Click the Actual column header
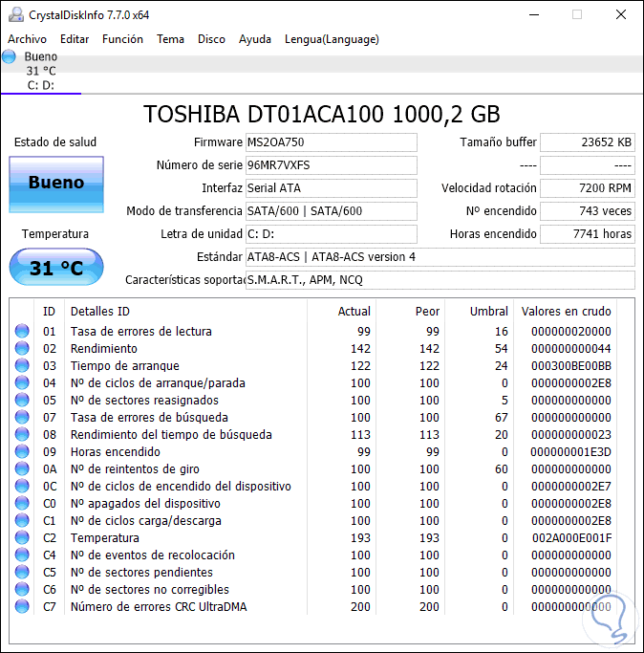644x653 pixels. 342,311
